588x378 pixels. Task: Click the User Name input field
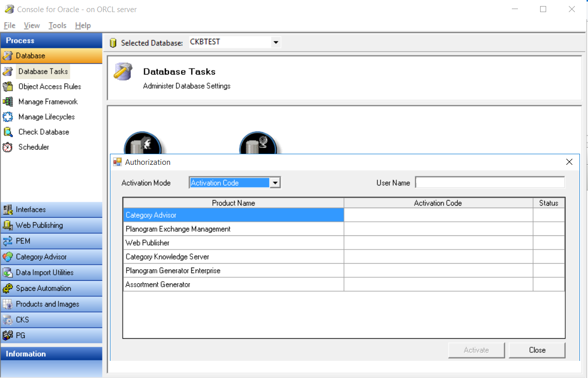click(x=490, y=182)
